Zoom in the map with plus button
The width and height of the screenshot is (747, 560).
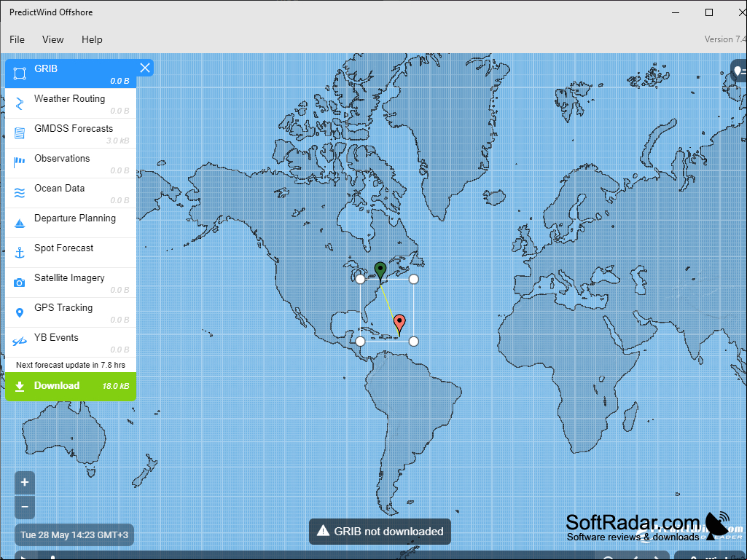25,482
